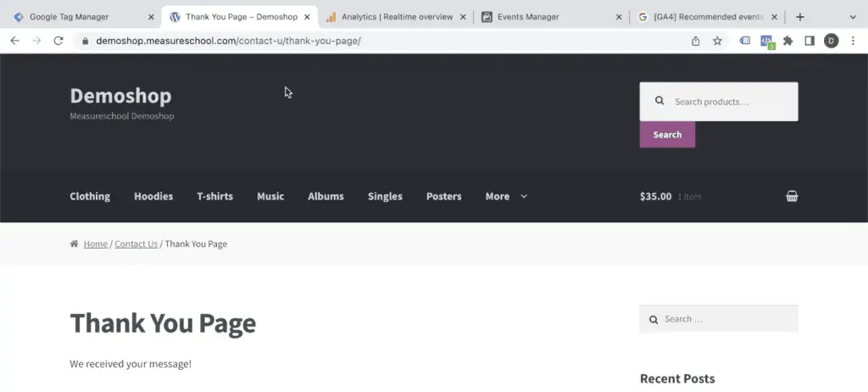Close the Google Tag Manager tab
This screenshot has width=868, height=392.
151,17
